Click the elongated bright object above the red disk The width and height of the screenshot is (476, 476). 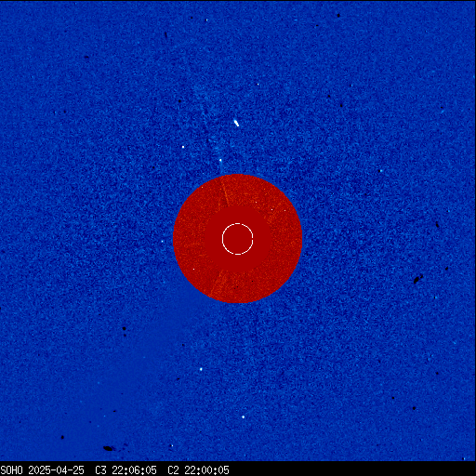coord(236,123)
